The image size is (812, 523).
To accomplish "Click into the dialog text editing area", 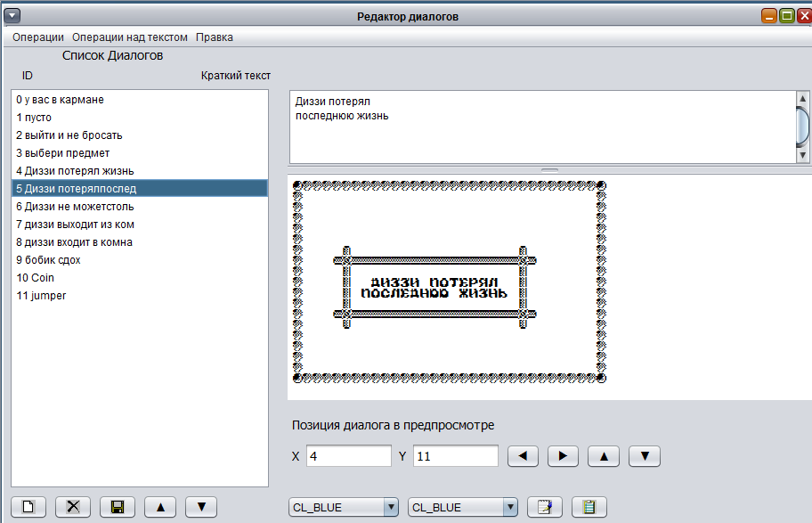I will click(x=542, y=127).
